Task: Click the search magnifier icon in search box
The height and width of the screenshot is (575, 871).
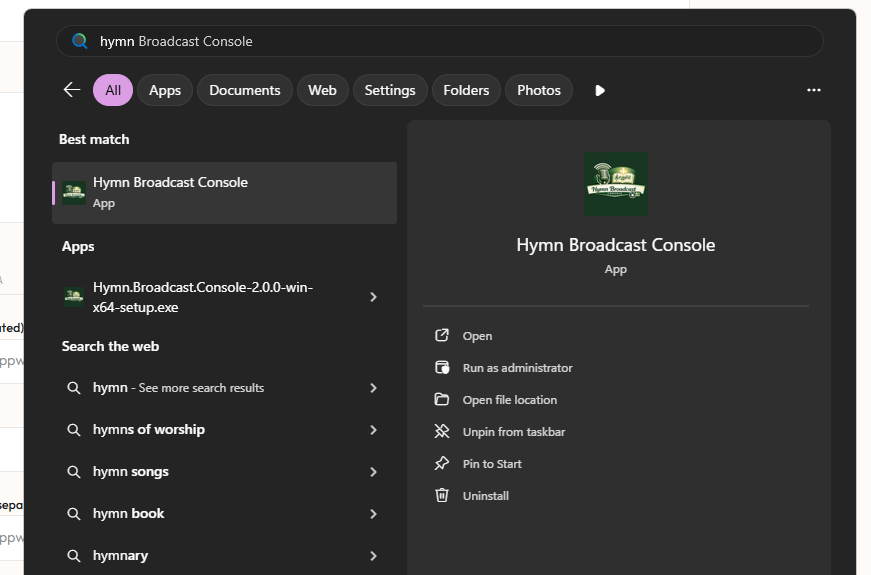Action: [x=80, y=41]
